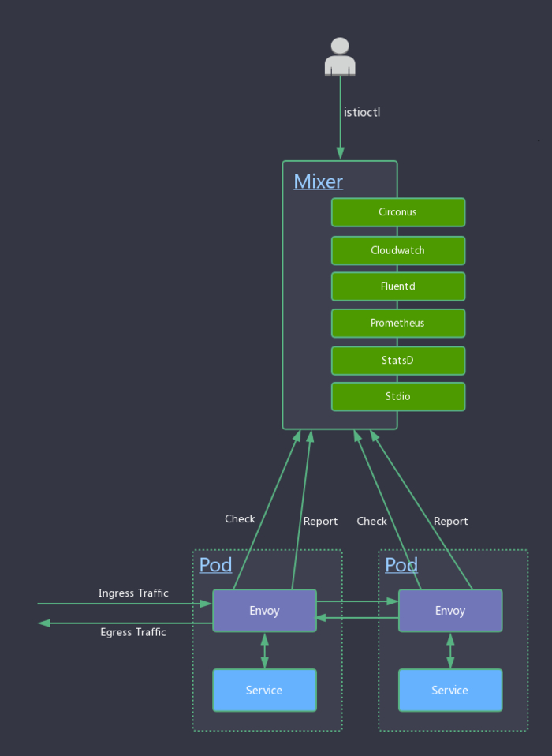Select the right Pod's Report label
This screenshot has height=756, width=552.
451,521
